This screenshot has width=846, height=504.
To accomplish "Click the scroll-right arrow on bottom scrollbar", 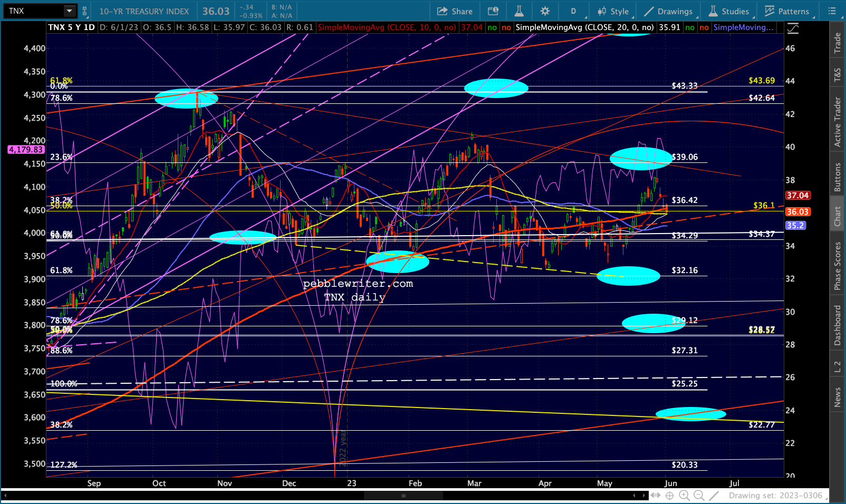I will [643, 496].
